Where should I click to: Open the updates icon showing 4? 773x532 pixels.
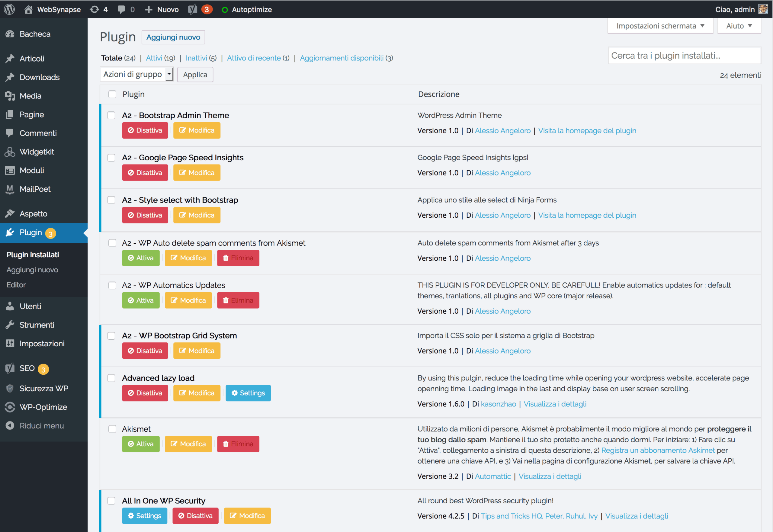point(95,9)
